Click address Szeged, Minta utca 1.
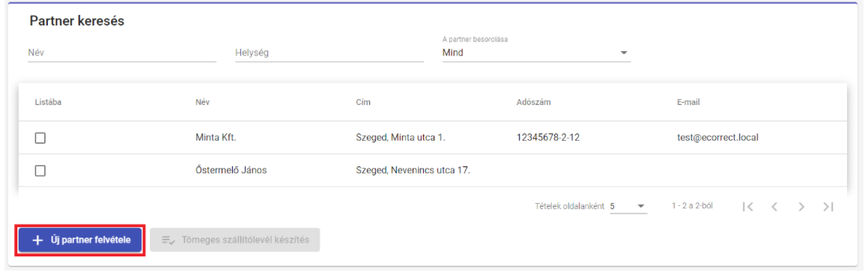Screen dimensions: 868x275 point(401,139)
